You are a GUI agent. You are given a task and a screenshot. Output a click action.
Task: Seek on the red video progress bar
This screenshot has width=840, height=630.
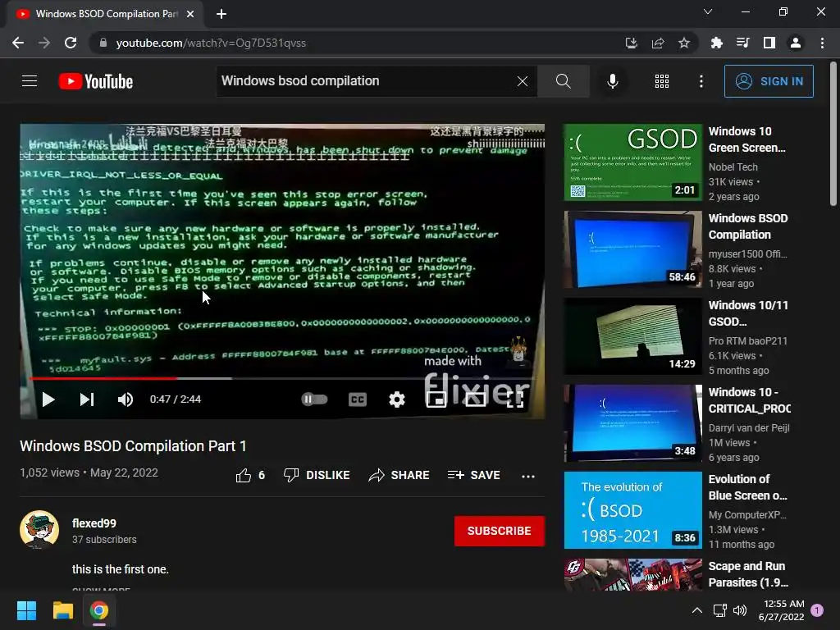point(282,378)
